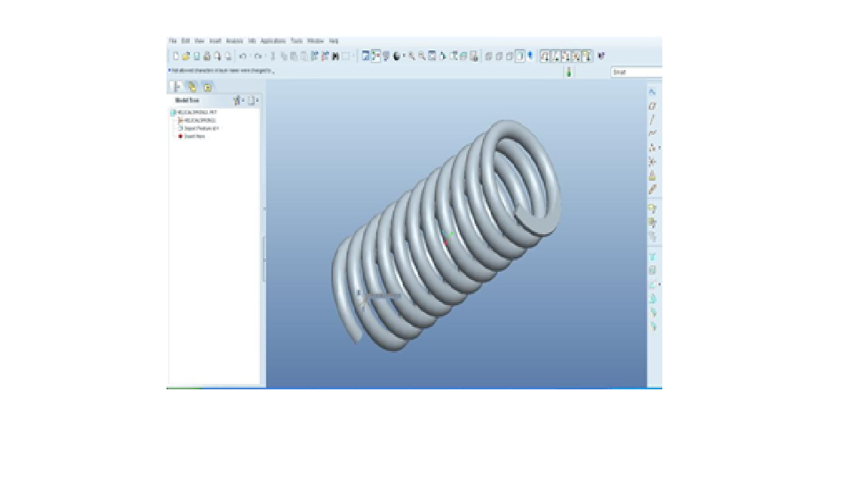The height and width of the screenshot is (488, 868).
Task: Select HELICALSPRING1.PRT root tree item
Action: [x=194, y=112]
